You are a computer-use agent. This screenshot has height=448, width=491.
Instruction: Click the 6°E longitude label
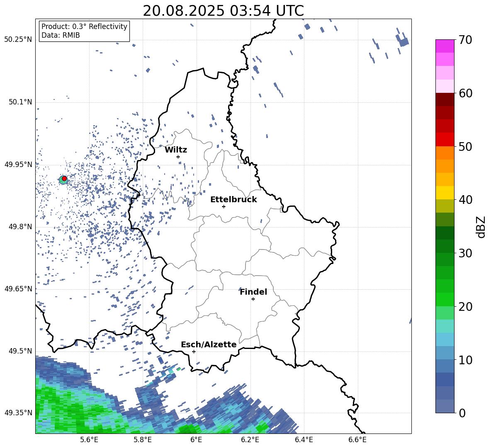coord(196,440)
